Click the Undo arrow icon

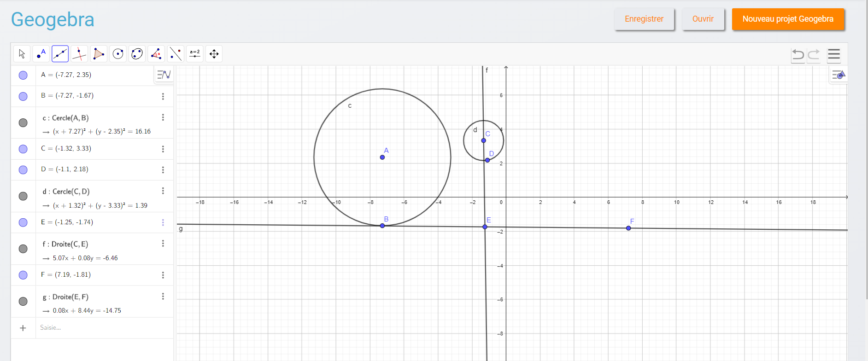point(798,55)
